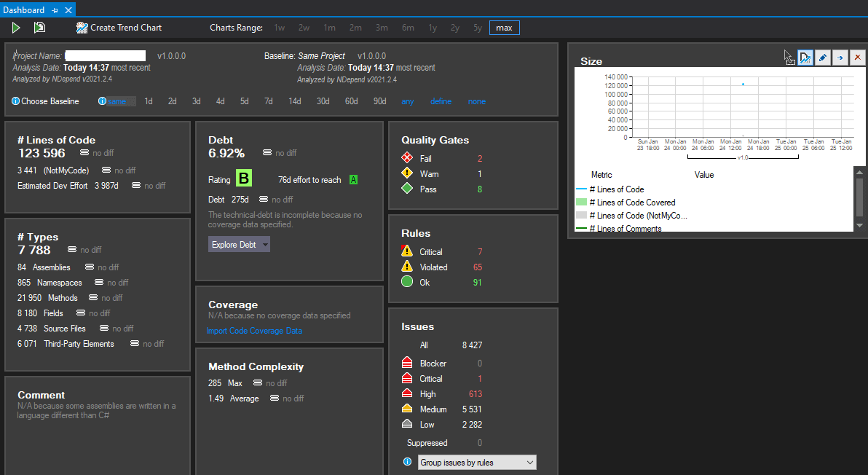Switch to the Dashboard tab
This screenshot has width=868, height=475.
click(24, 10)
